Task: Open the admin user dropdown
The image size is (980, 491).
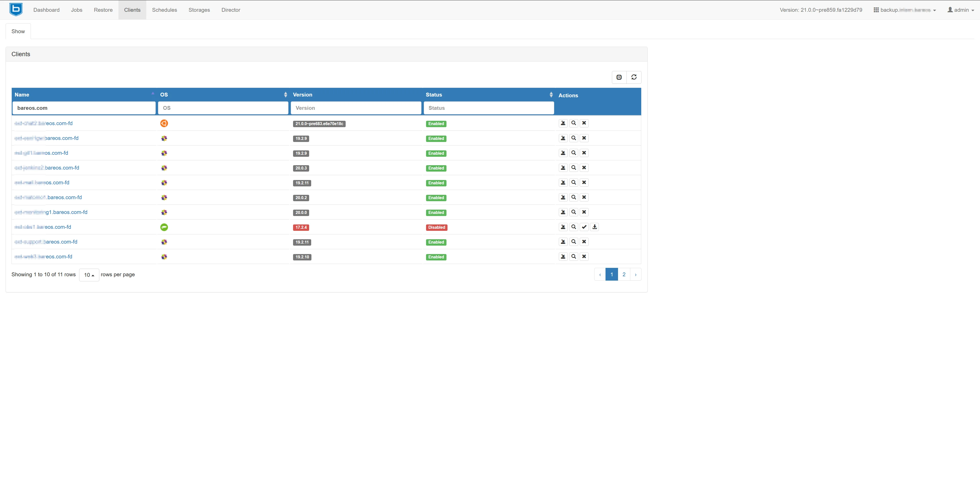Action: pos(961,10)
